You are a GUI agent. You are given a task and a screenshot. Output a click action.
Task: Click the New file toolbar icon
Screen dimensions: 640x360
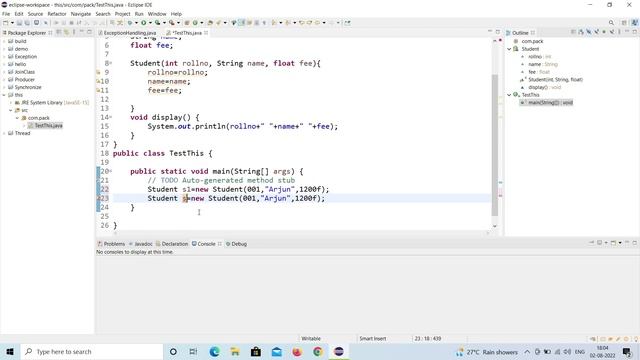coord(6,23)
